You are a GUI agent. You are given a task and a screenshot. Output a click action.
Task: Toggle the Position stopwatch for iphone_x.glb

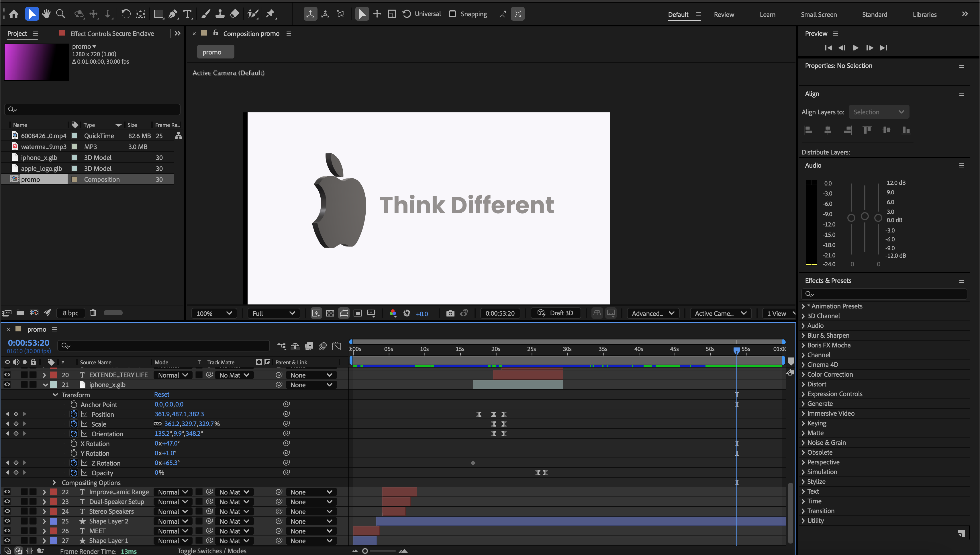point(74,414)
